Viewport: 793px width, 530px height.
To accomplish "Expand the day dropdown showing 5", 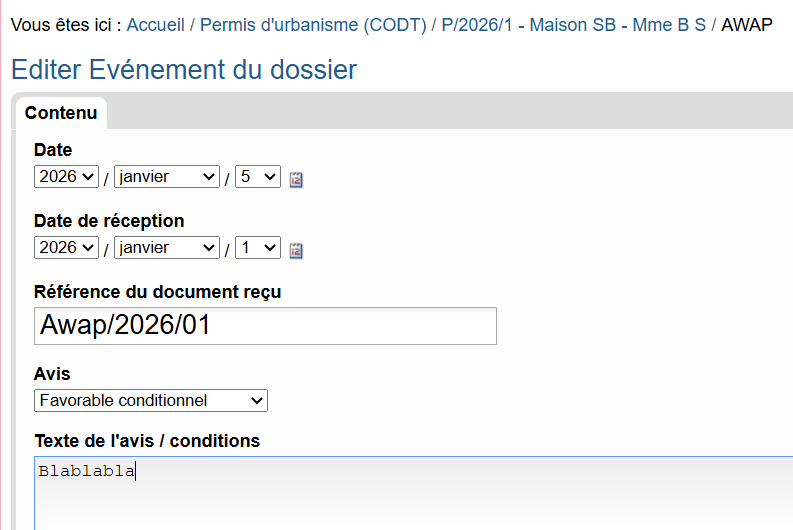I will coord(258,177).
